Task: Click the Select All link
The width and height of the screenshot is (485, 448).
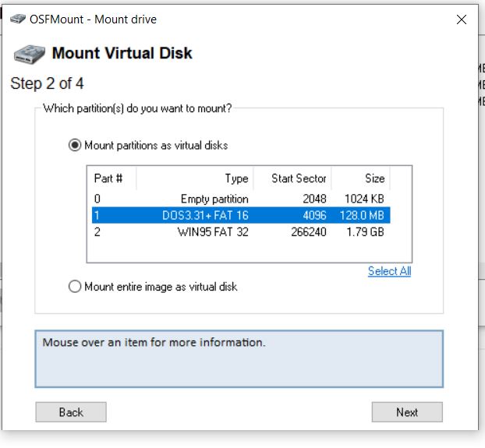Action: (x=389, y=271)
